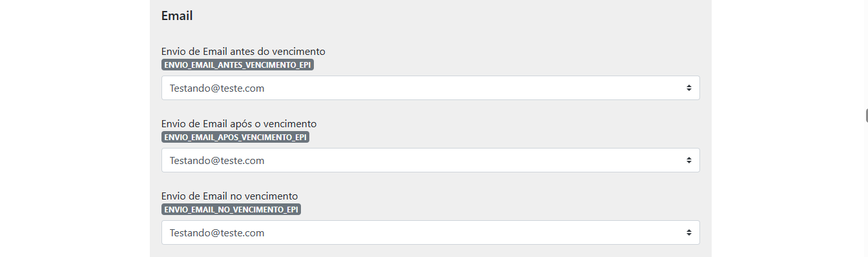Open the Envio de Email após o vencimento dropdown
The height and width of the screenshot is (257, 868).
pos(431,160)
